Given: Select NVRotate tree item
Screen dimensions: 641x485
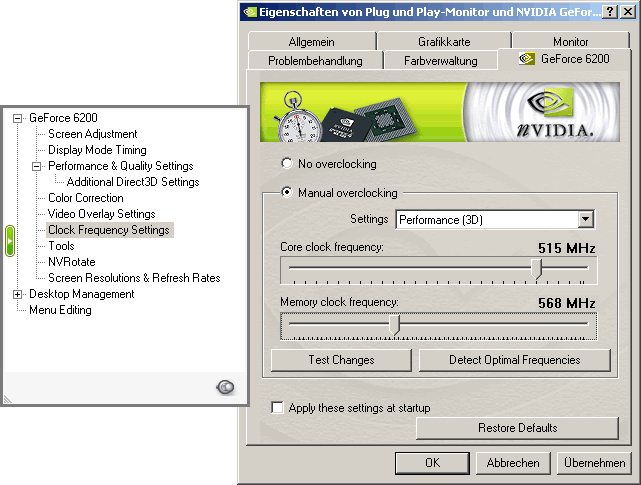Looking at the screenshot, I should (x=72, y=262).
